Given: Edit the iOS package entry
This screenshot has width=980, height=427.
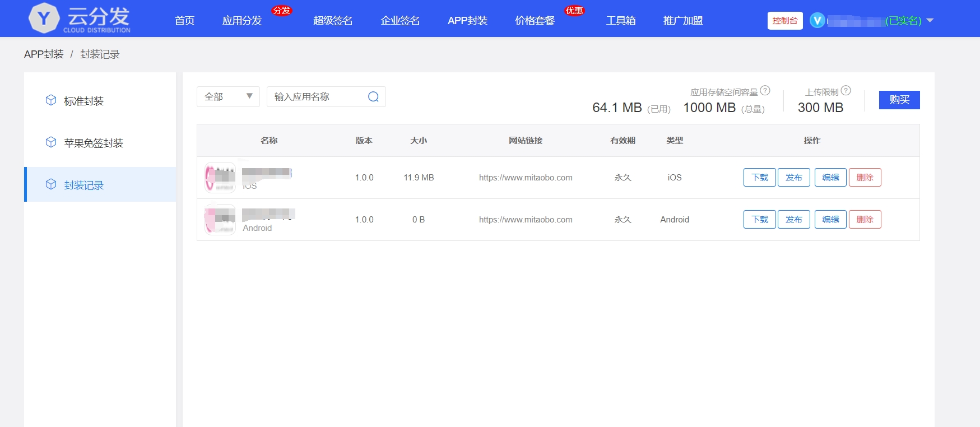Looking at the screenshot, I should (830, 178).
